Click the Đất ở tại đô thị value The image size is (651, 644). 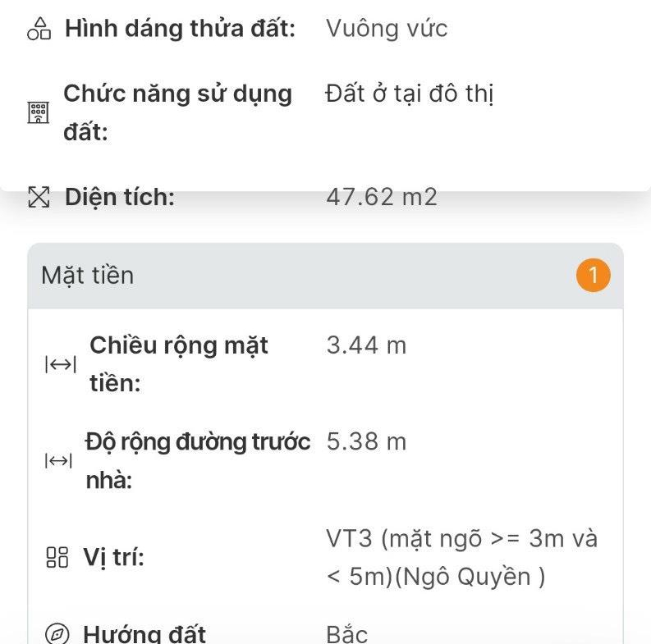coord(410,94)
